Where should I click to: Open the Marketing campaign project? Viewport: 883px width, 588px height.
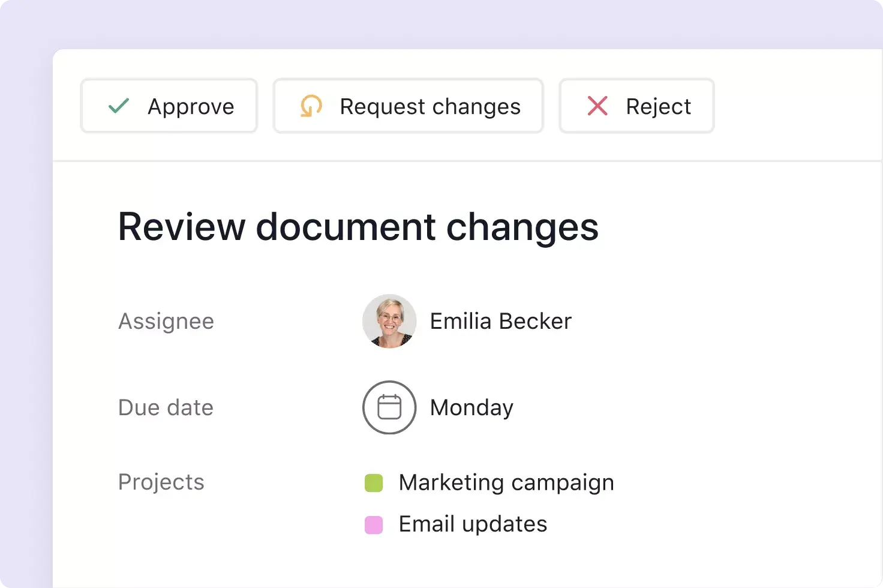pyautogui.click(x=506, y=482)
